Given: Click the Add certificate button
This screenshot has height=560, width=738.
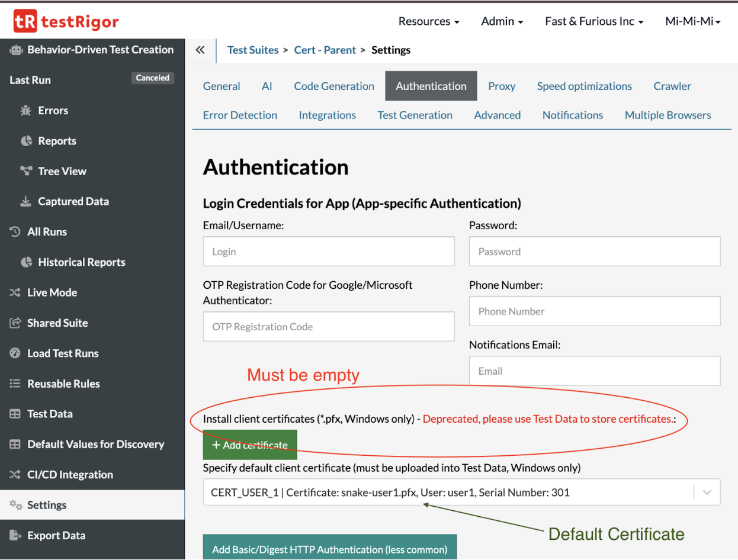Looking at the screenshot, I should click(249, 445).
